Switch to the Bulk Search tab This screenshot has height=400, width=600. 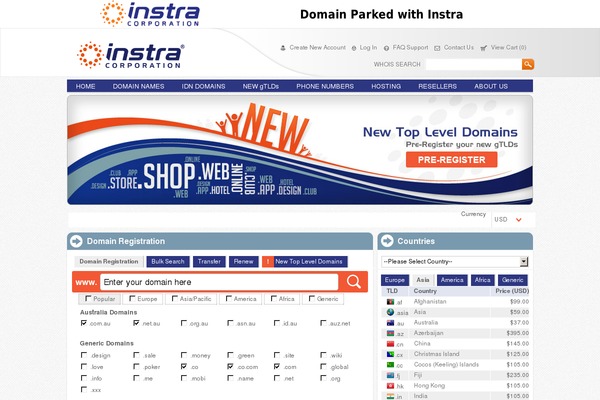(168, 262)
